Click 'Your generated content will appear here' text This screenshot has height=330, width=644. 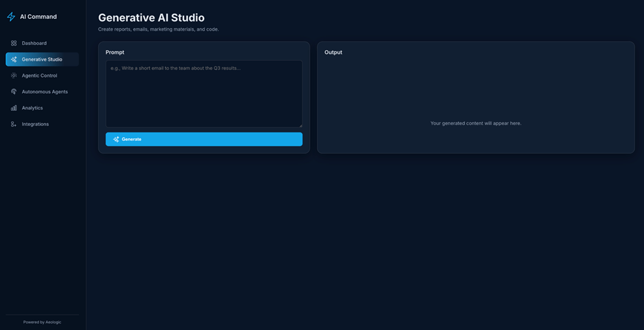pyautogui.click(x=476, y=123)
